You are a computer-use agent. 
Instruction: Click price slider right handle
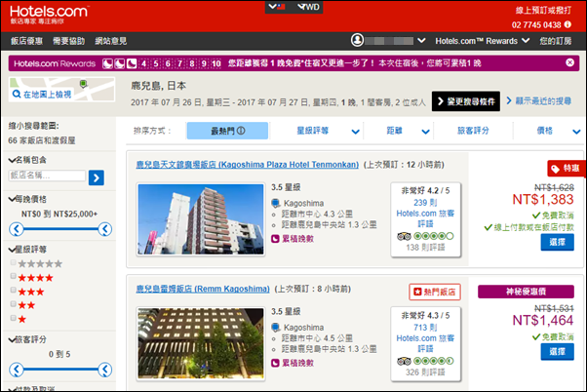click(x=105, y=229)
